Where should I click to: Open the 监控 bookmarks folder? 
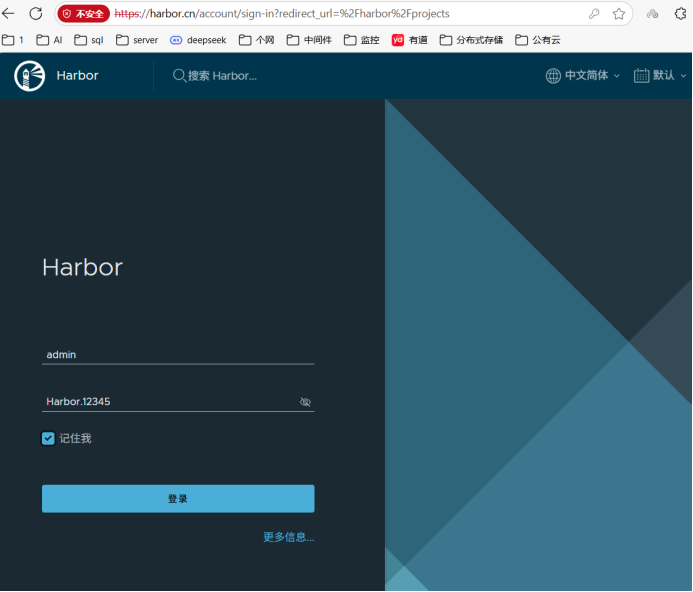(x=362, y=40)
